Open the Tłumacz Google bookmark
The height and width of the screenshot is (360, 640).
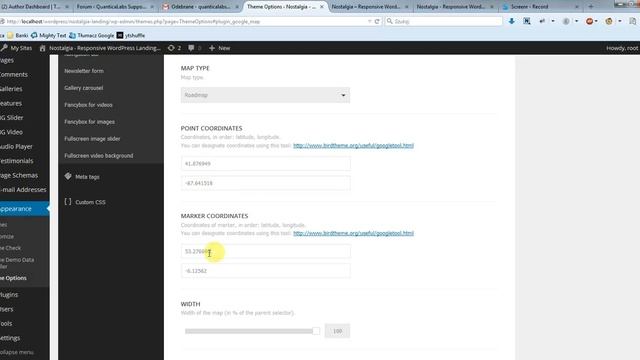(x=91, y=36)
